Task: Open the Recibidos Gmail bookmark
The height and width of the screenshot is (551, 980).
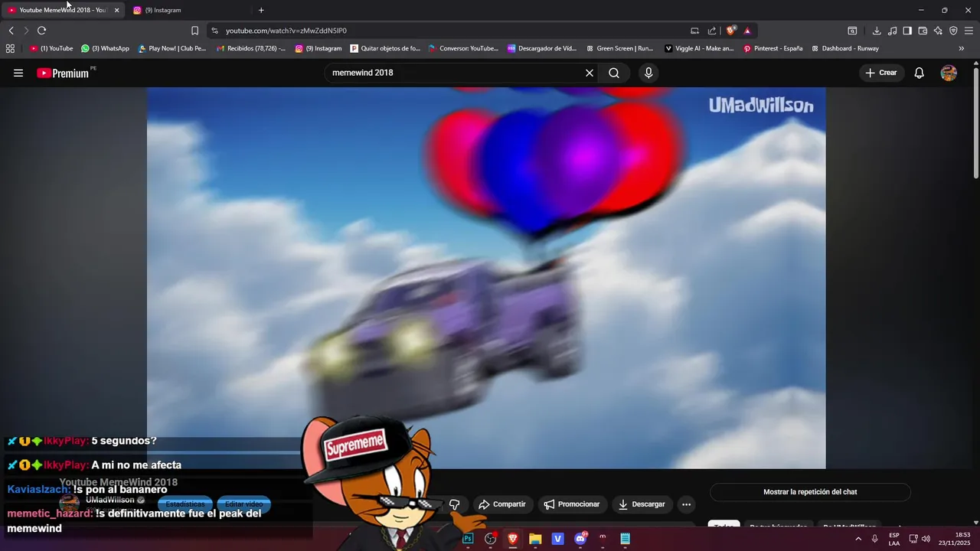Action: (x=251, y=48)
